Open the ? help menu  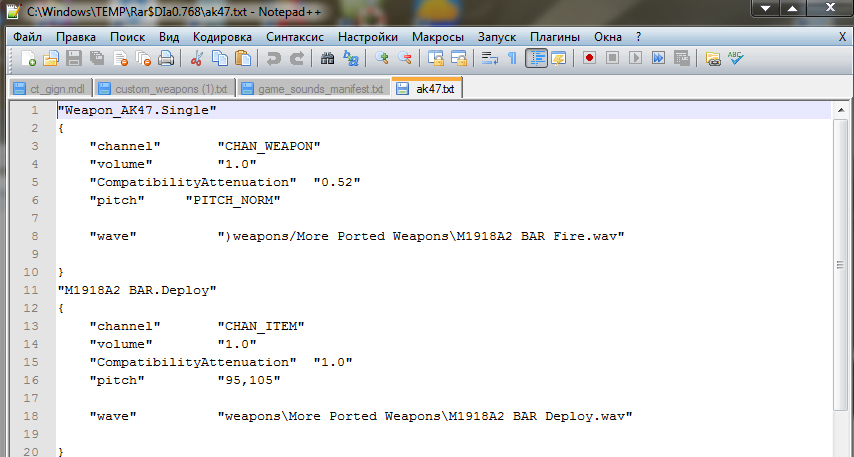(638, 37)
